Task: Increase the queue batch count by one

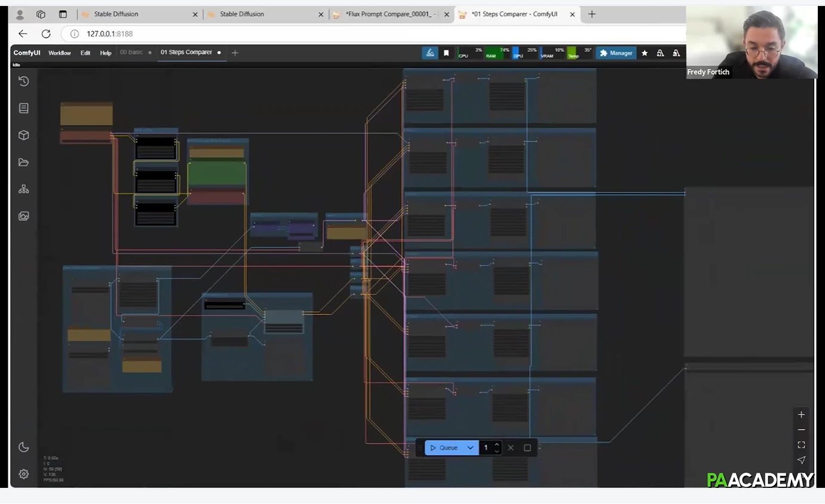Action: click(497, 444)
